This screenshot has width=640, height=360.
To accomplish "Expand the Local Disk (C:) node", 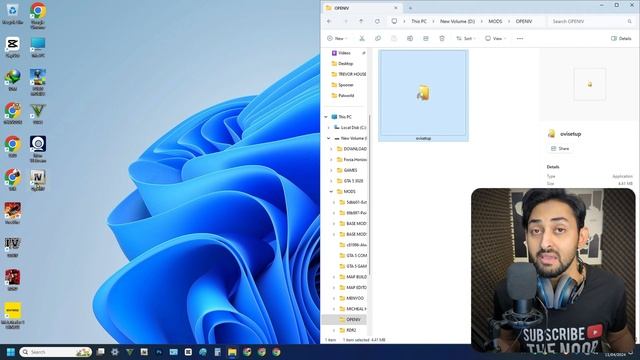I will (329, 127).
